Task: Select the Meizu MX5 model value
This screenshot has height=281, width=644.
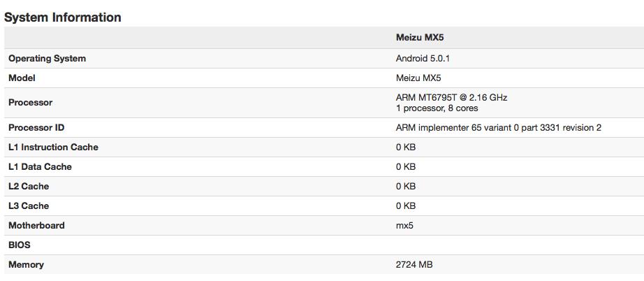Action: 418,78
